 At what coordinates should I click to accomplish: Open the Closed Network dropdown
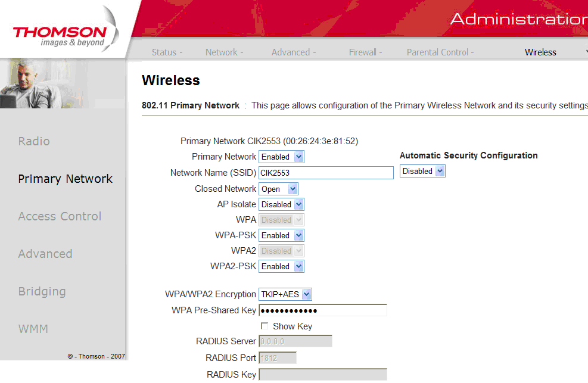click(278, 189)
